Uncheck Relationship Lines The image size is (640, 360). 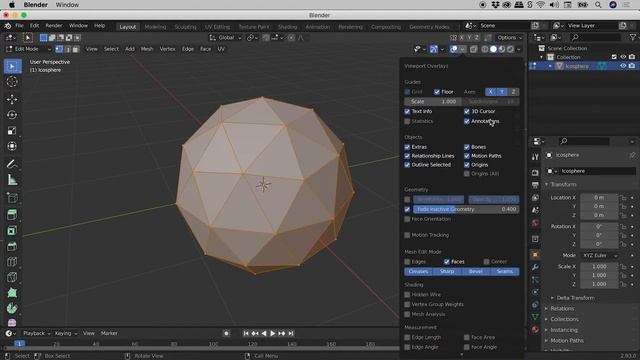click(x=407, y=156)
